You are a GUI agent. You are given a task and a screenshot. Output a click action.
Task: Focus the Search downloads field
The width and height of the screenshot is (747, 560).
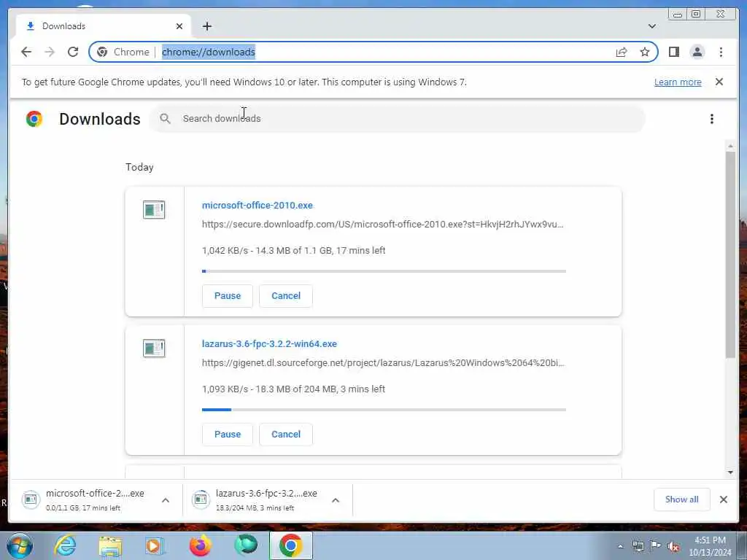(398, 119)
